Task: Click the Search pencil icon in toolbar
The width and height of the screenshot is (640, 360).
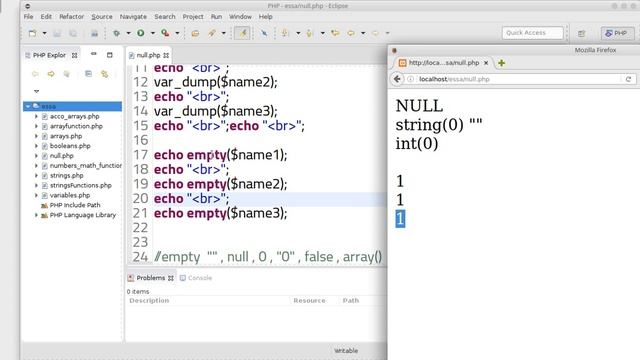Action: click(x=212, y=33)
